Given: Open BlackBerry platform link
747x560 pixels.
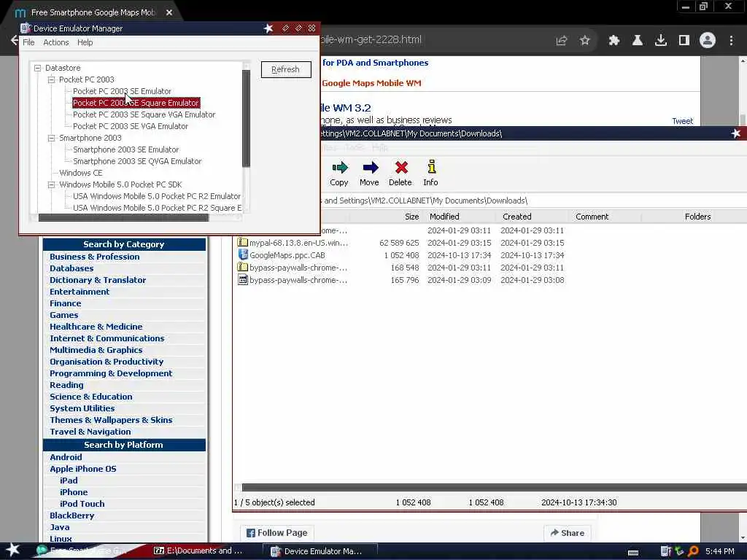Looking at the screenshot, I should [72, 516].
